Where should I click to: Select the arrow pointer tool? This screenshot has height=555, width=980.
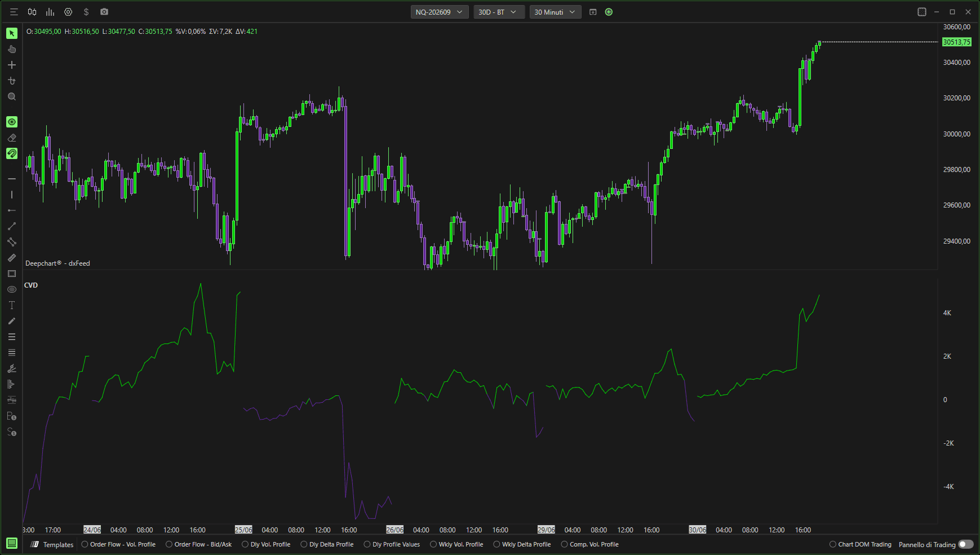pos(12,33)
